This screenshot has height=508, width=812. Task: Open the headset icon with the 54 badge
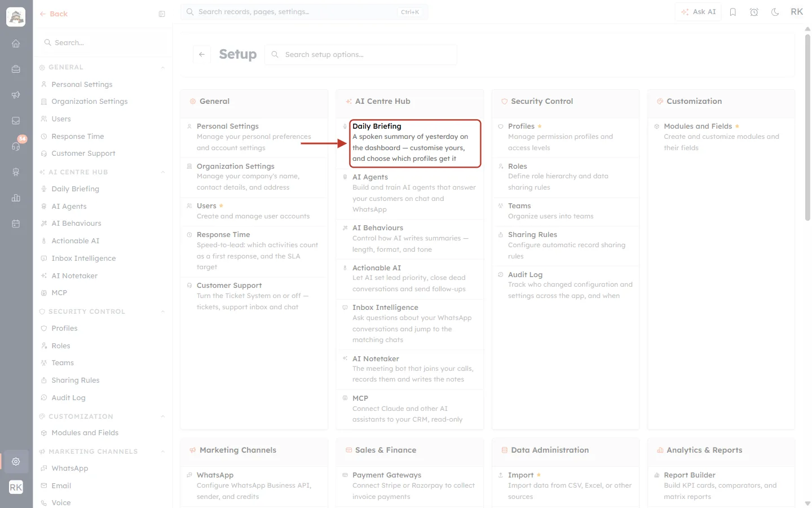tap(16, 146)
